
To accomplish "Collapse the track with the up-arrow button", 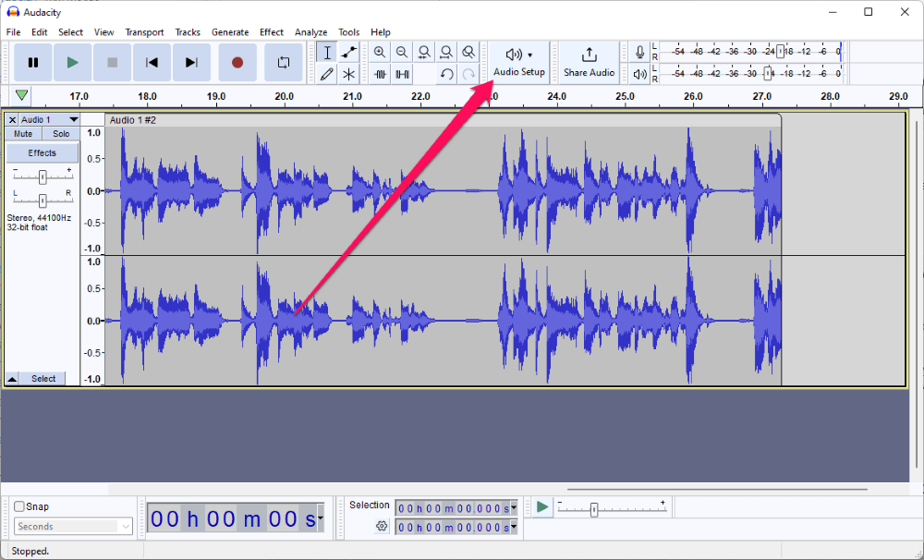I will [12, 379].
